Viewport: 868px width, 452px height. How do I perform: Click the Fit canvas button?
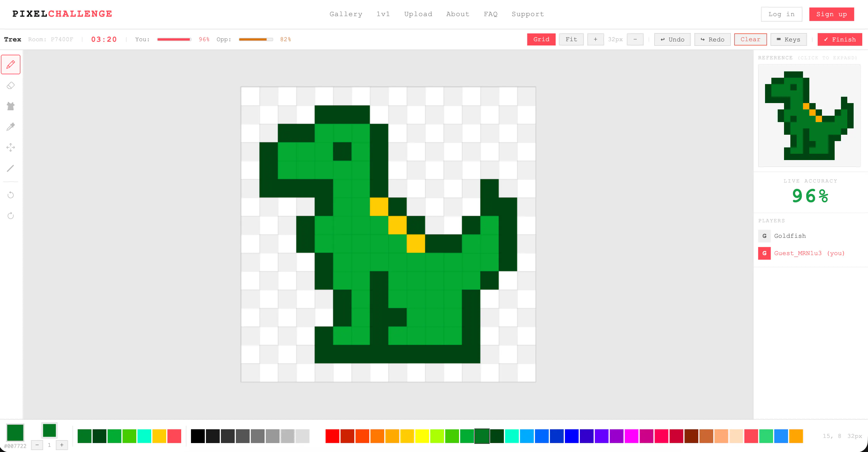[x=571, y=39]
